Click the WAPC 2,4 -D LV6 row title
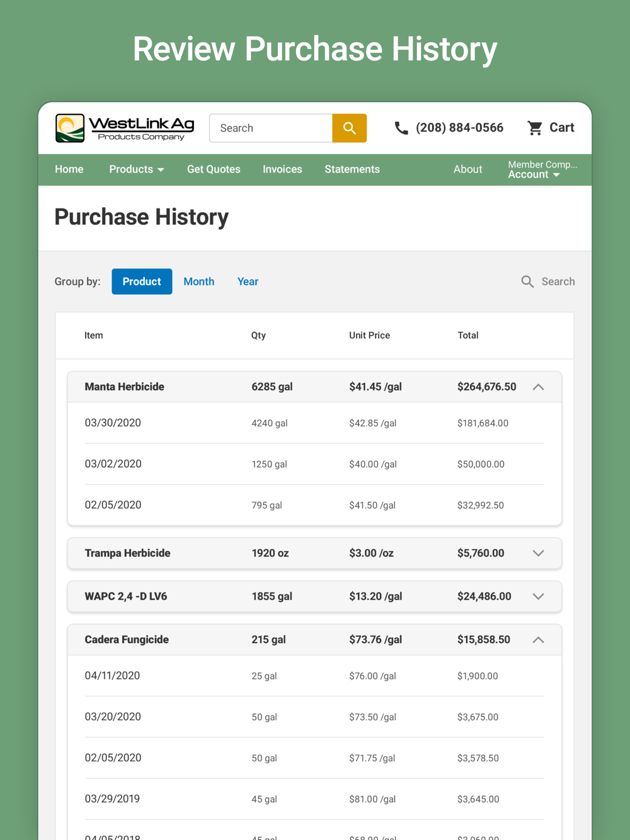Screen dimensions: 630x840 pyautogui.click(x=126, y=596)
